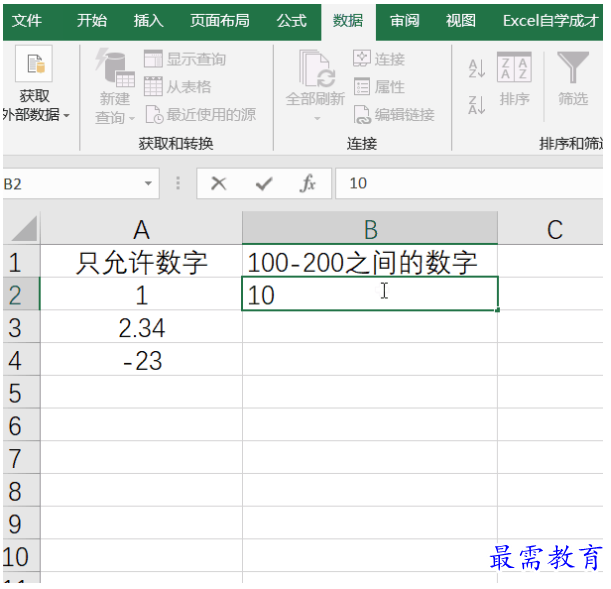Switch to the 页面布局 ribbon tab
This screenshot has height=589, width=611.
coord(220,21)
